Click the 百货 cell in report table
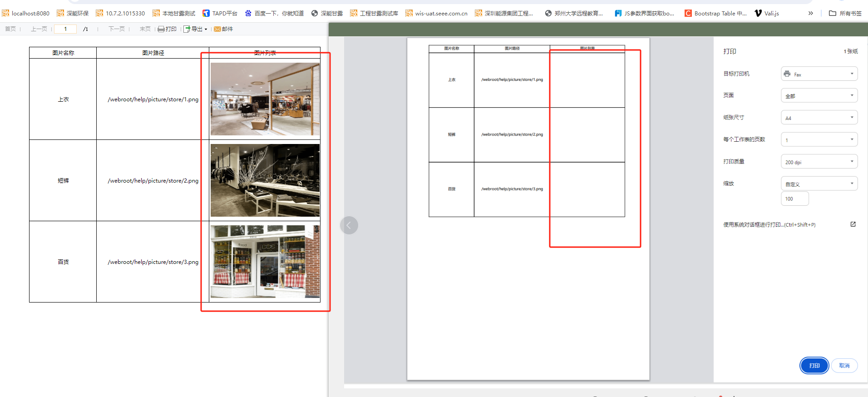Viewport: 868px width, 397px height. 63,262
